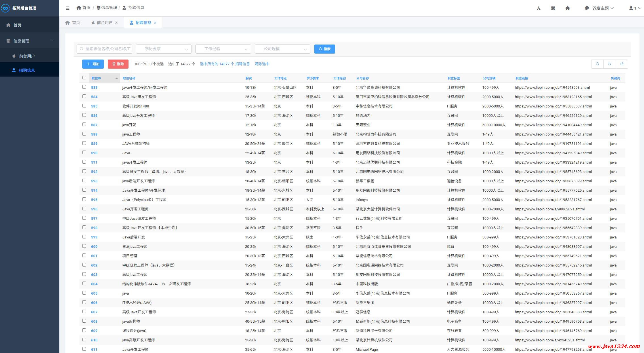Screen dimensions: 644x353
Task: Close the 前台用户 tab
Action: point(116,23)
